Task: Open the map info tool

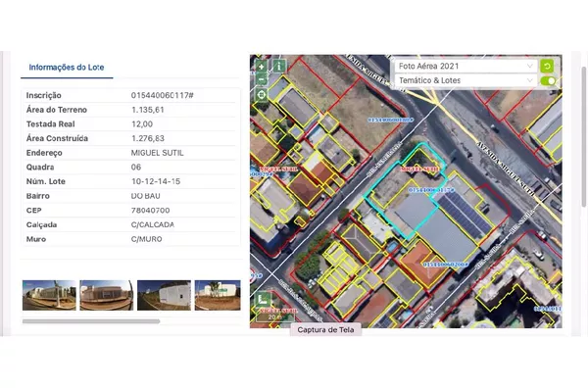Action: point(279,67)
